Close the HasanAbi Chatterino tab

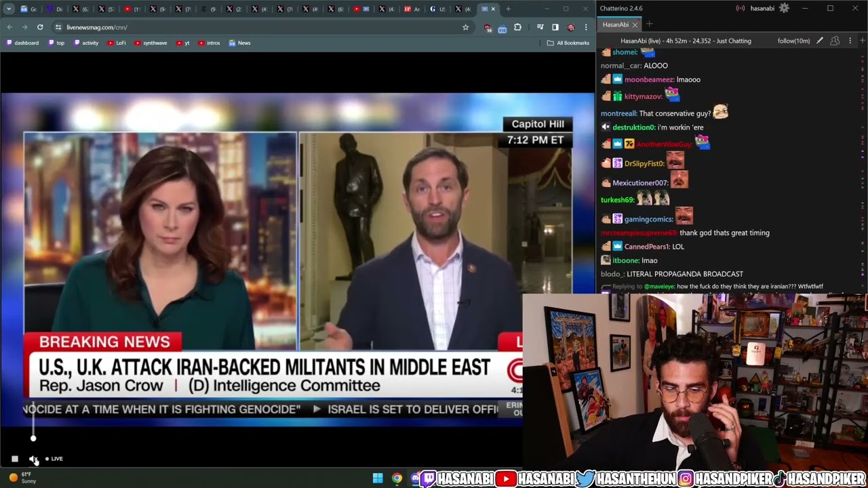click(x=635, y=24)
